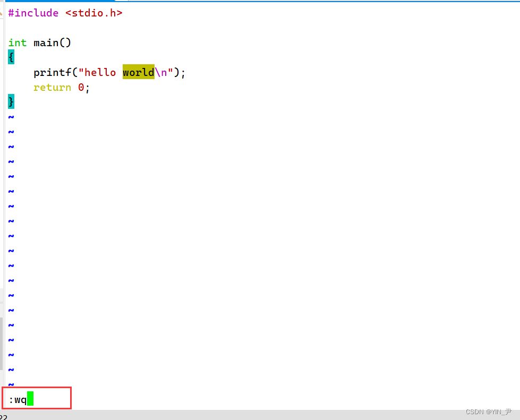Image resolution: width=520 pixels, height=420 pixels.
Task: Click the first tilde empty-line marker
Action: (11, 117)
